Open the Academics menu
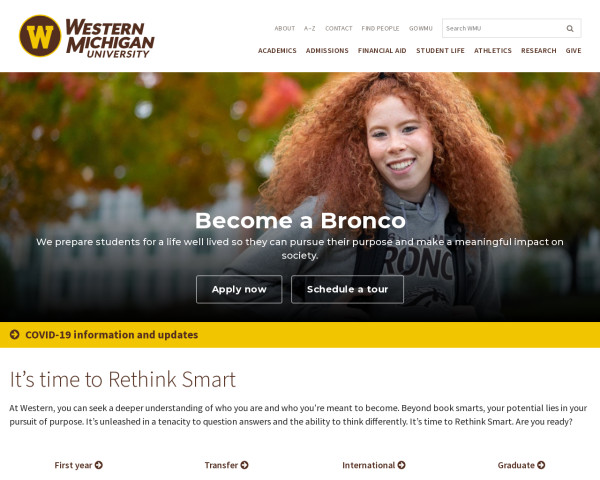This screenshot has width=600, height=480. (x=277, y=51)
